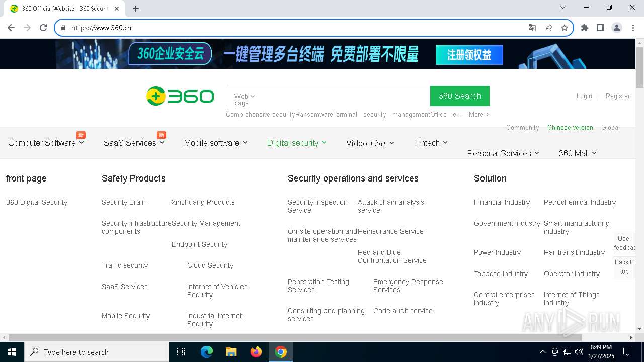Expand the Video Live menu
Image resolution: width=644 pixels, height=362 pixels.
(370, 143)
